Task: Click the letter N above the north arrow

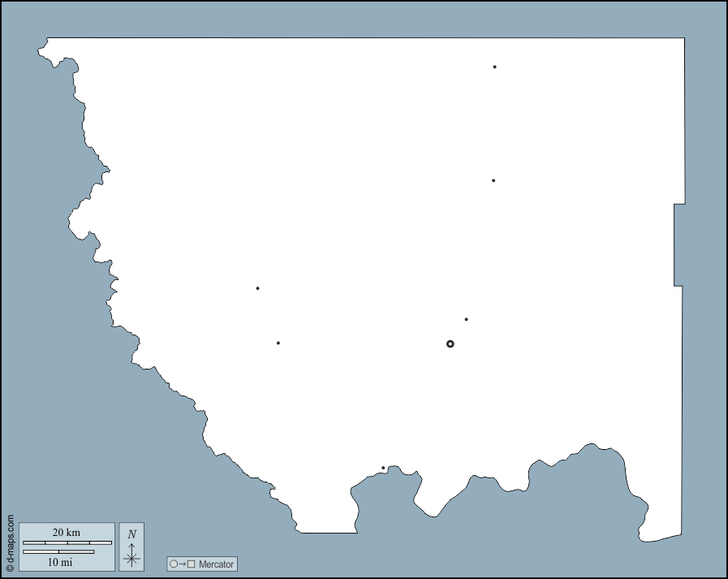Action: point(131,534)
